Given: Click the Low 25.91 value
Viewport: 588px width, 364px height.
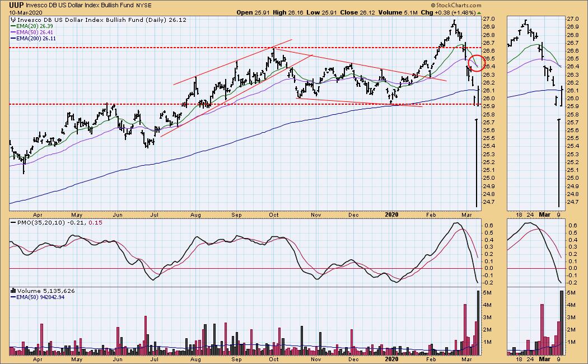Looking at the screenshot, I should (321, 12).
